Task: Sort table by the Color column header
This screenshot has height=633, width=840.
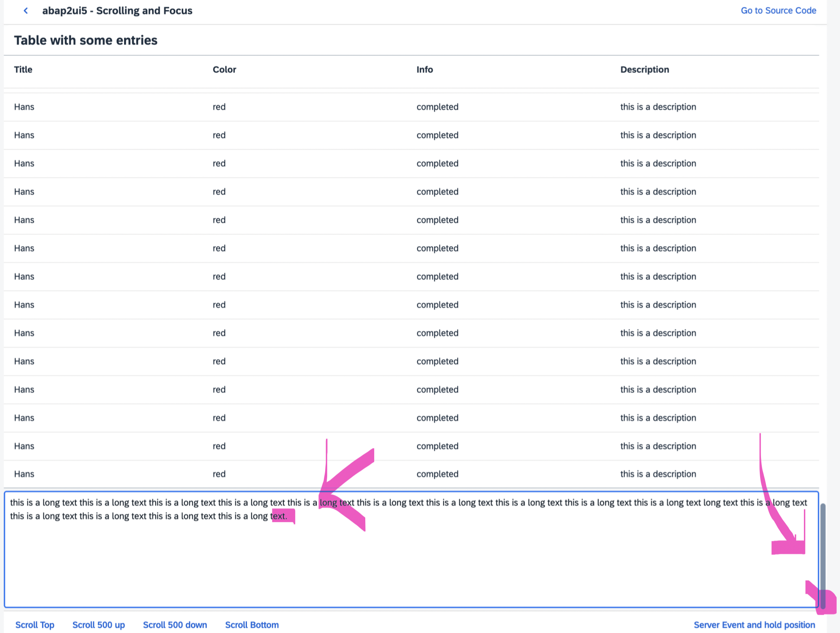Action: click(x=224, y=69)
